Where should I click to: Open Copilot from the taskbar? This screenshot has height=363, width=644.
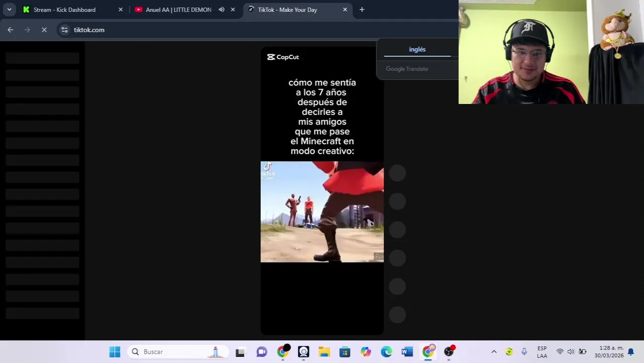[366, 352]
